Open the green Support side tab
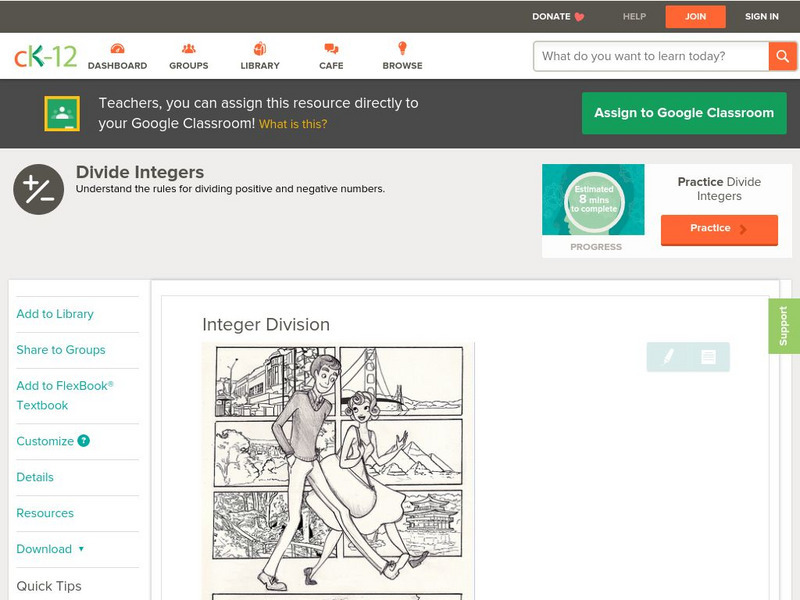Image resolution: width=800 pixels, height=600 pixels. coord(784,326)
